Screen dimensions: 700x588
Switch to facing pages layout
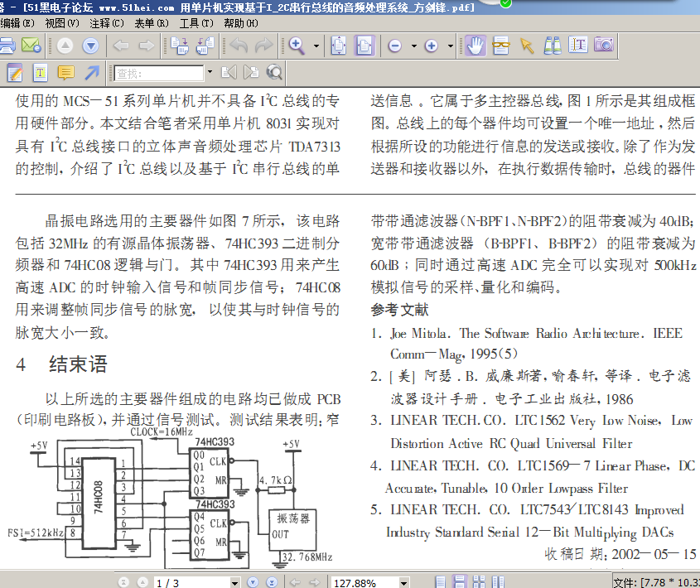click(x=498, y=581)
